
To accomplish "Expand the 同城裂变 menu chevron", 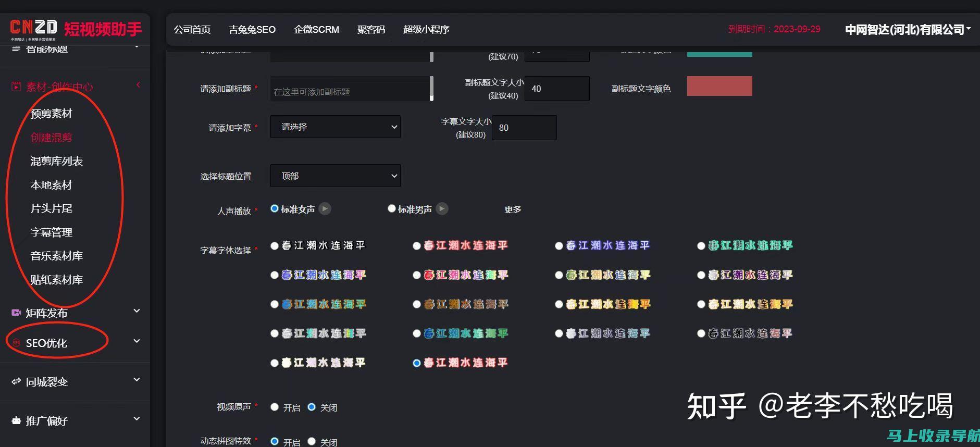I will [x=137, y=380].
